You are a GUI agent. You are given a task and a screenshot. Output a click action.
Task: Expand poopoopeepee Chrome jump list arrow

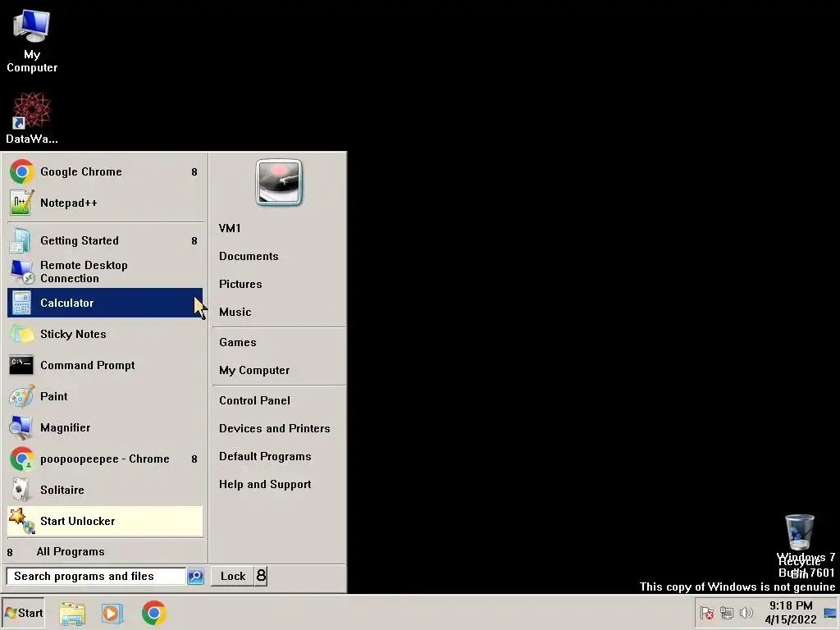pos(194,459)
